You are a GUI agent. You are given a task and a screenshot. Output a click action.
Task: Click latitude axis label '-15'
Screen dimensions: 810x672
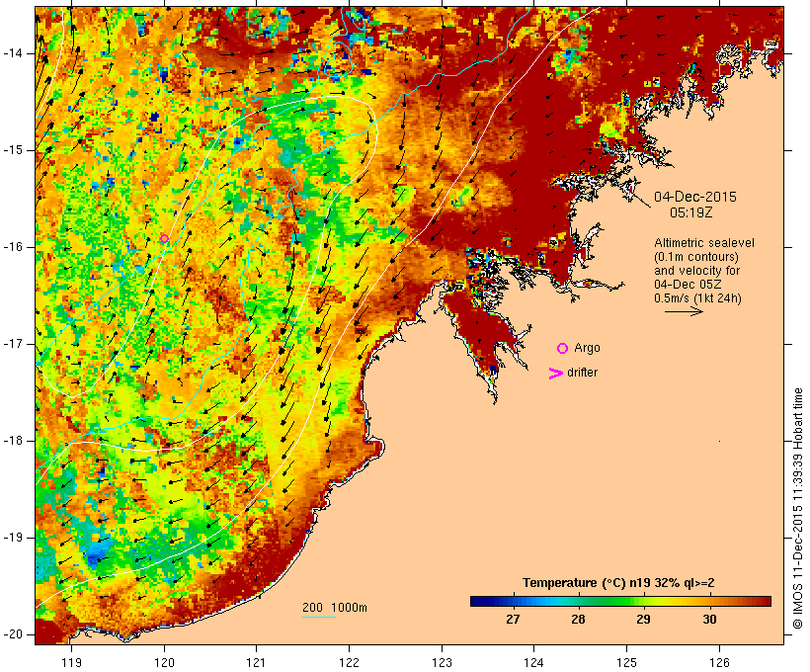point(12,150)
